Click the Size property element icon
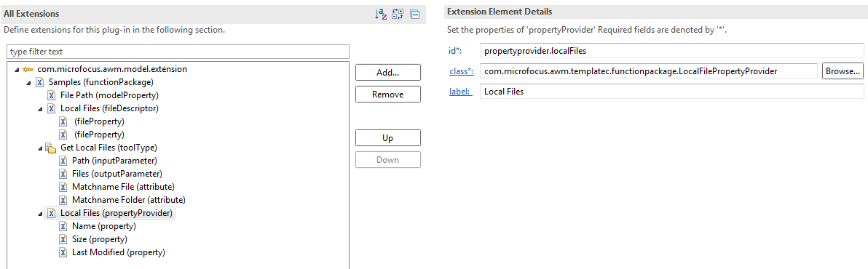The height and width of the screenshot is (269, 868). (x=63, y=239)
